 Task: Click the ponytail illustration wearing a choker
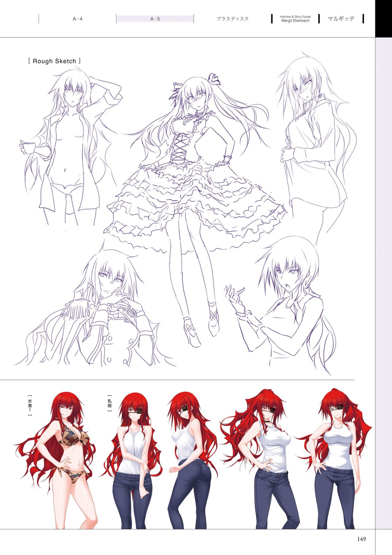269,460
